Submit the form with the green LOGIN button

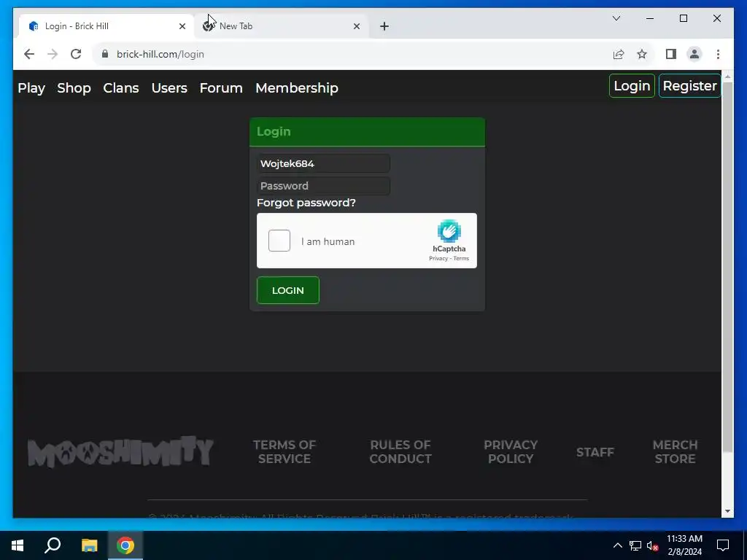287,290
